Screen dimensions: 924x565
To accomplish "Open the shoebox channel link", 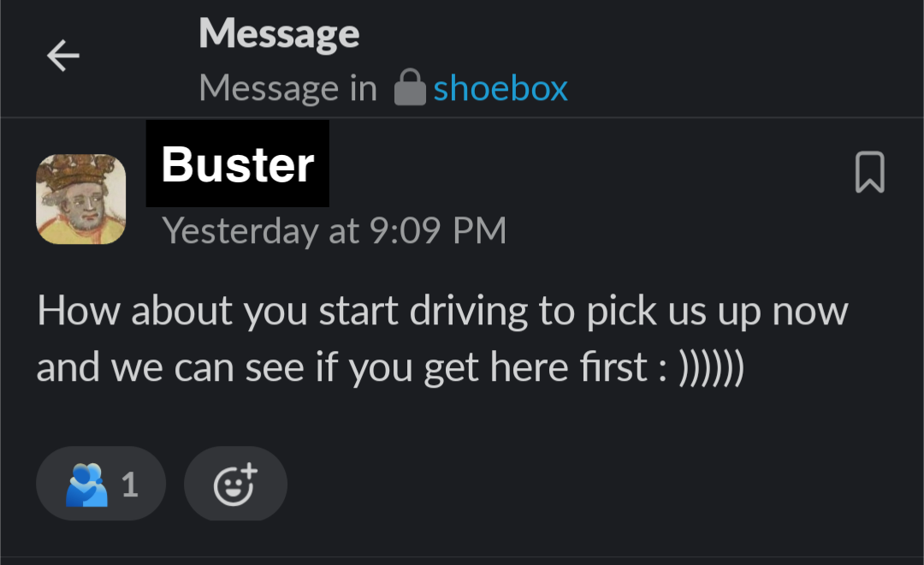I will (500, 88).
